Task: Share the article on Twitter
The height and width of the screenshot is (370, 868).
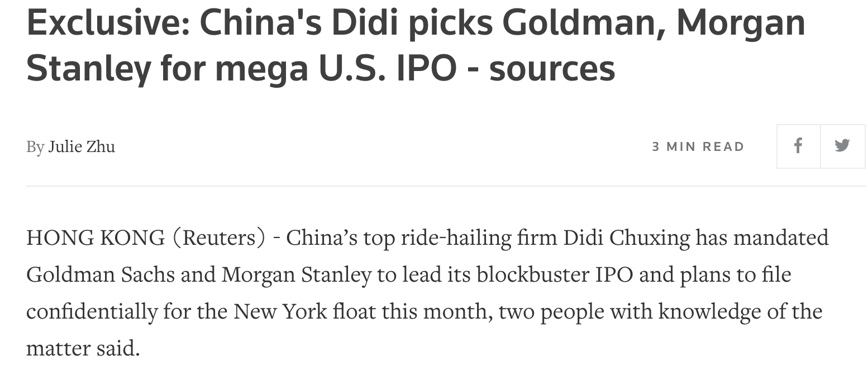Action: [x=842, y=146]
